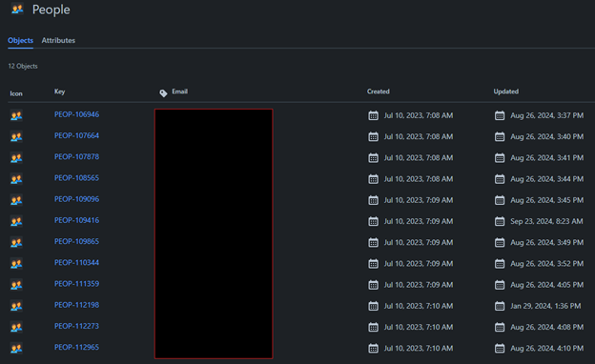Click the Created column header
Screen dimensions: 595x364
tap(379, 91)
